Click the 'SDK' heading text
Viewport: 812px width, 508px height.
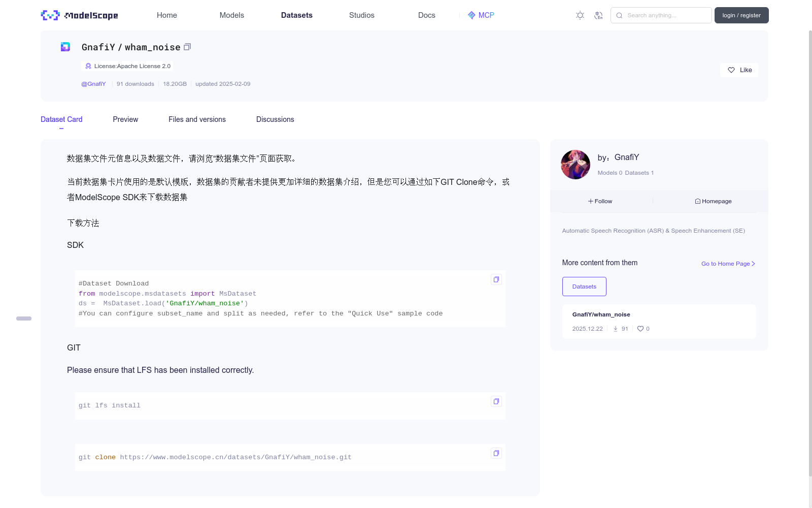75,245
